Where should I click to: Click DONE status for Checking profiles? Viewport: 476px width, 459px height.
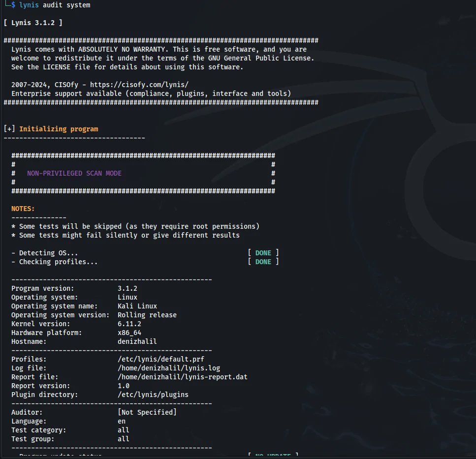(x=263, y=262)
